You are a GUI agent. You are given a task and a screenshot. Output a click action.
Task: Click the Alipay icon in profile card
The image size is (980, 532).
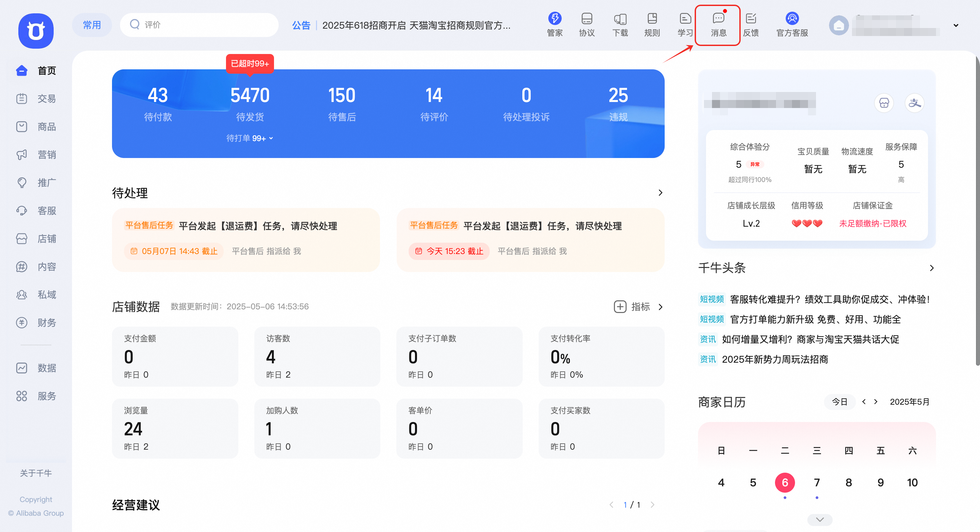(915, 103)
